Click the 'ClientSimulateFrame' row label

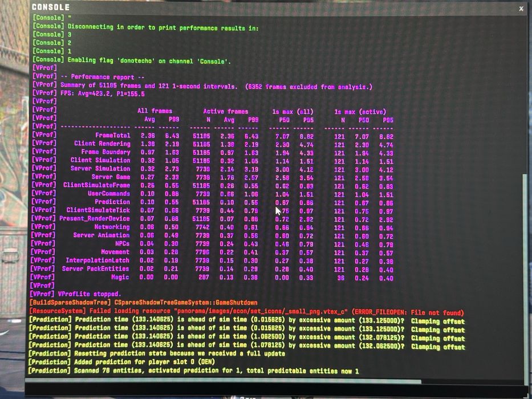[x=97, y=185]
